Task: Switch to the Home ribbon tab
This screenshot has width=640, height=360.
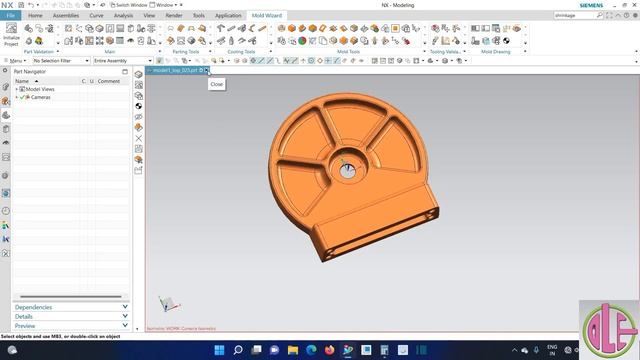Action: pyautogui.click(x=35, y=16)
